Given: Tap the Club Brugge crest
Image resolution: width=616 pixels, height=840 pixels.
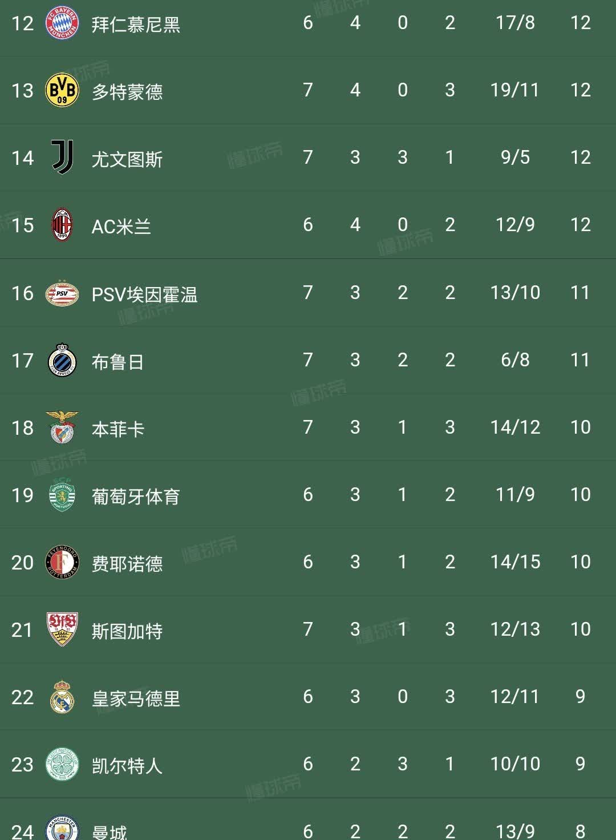Looking at the screenshot, I should pos(62,360).
